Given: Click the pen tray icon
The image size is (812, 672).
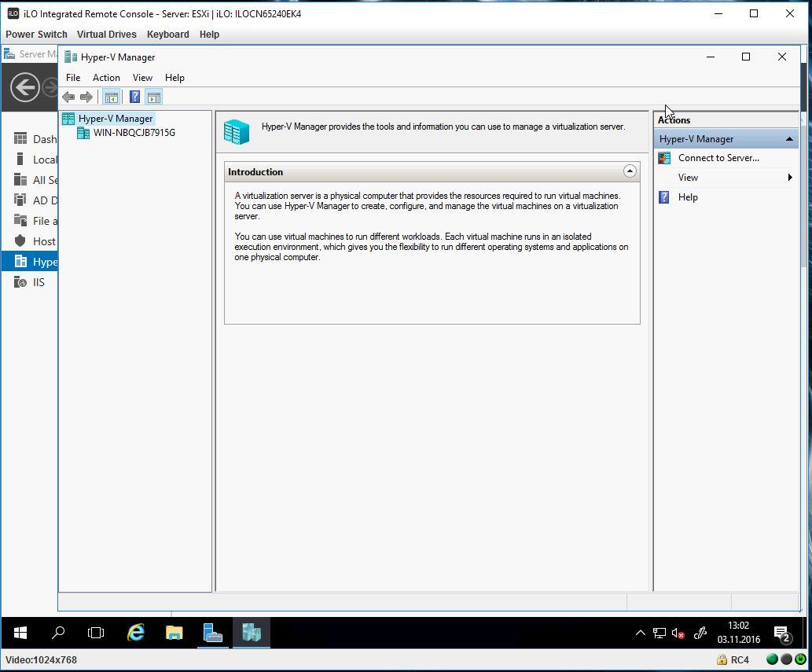Looking at the screenshot, I should tap(700, 633).
